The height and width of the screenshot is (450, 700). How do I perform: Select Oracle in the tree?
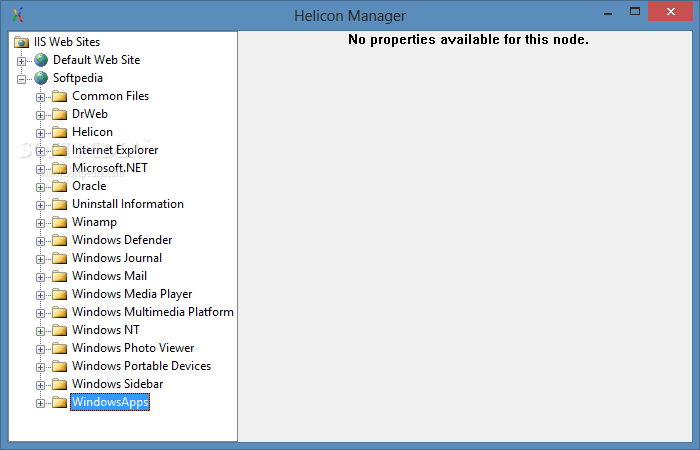point(89,186)
